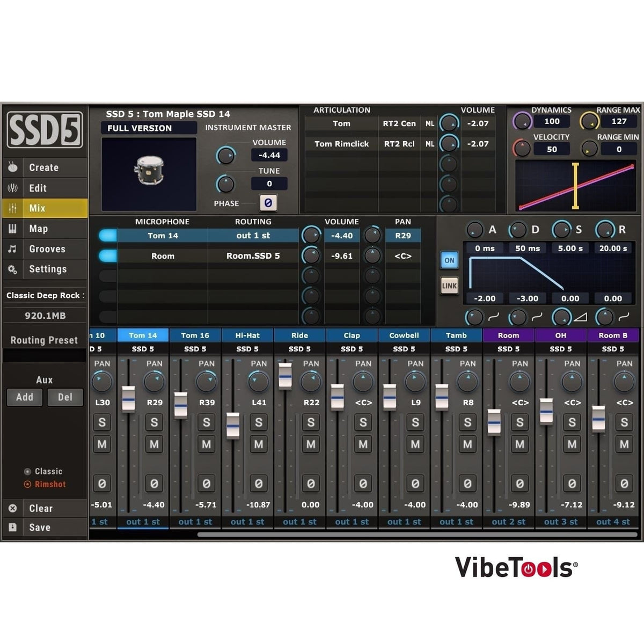Screen dimensions: 644x644
Task: Click the instrument master tune knob
Action: tap(225, 184)
